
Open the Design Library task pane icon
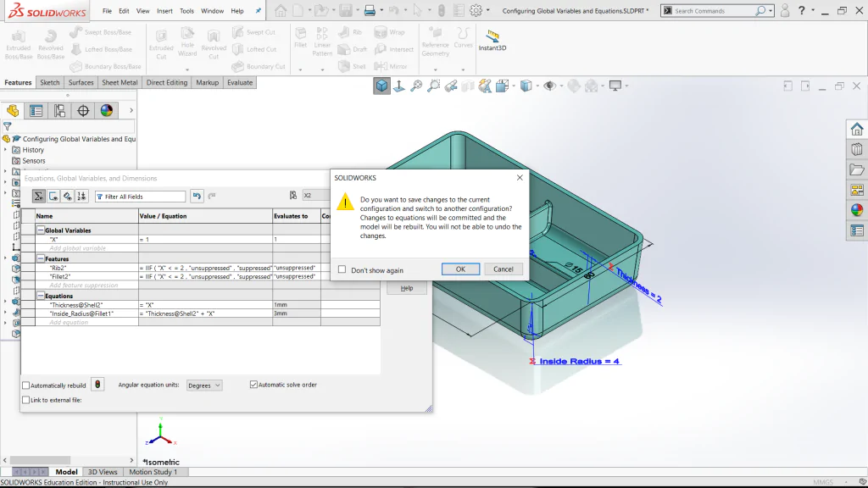pyautogui.click(x=857, y=149)
